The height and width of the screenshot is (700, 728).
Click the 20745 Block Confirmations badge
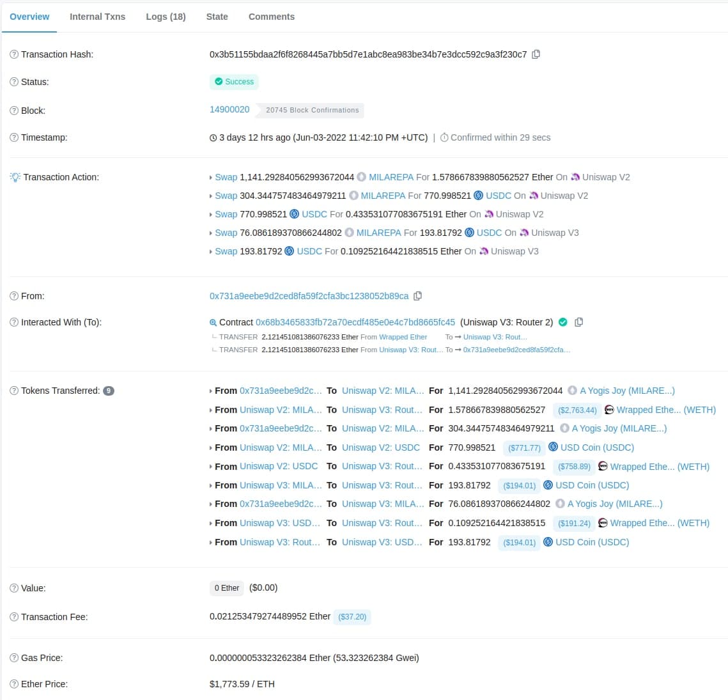(x=312, y=110)
